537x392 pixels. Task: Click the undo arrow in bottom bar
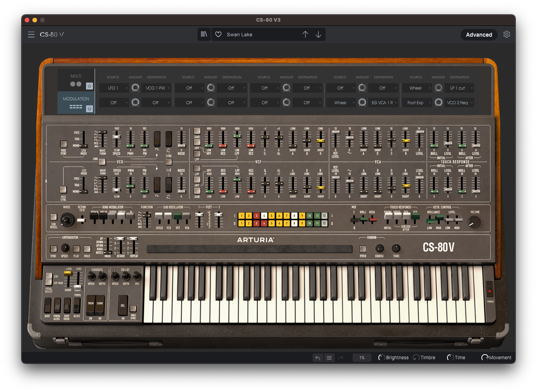click(x=317, y=358)
